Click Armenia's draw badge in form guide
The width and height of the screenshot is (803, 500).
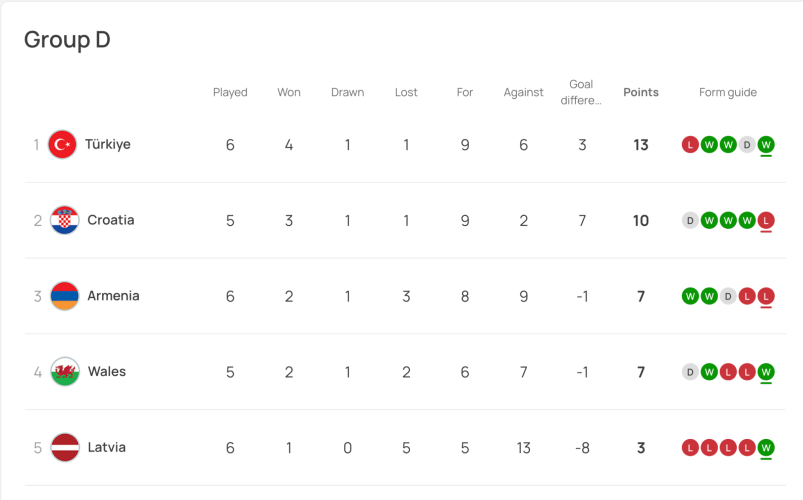(728, 296)
